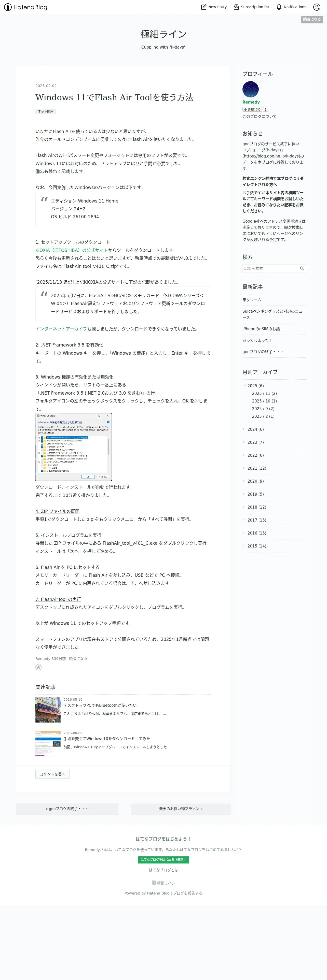Viewport: 327px width, 980px height.
Task: Collapse the 2025 (6) archive arrow
Action: coord(244,385)
